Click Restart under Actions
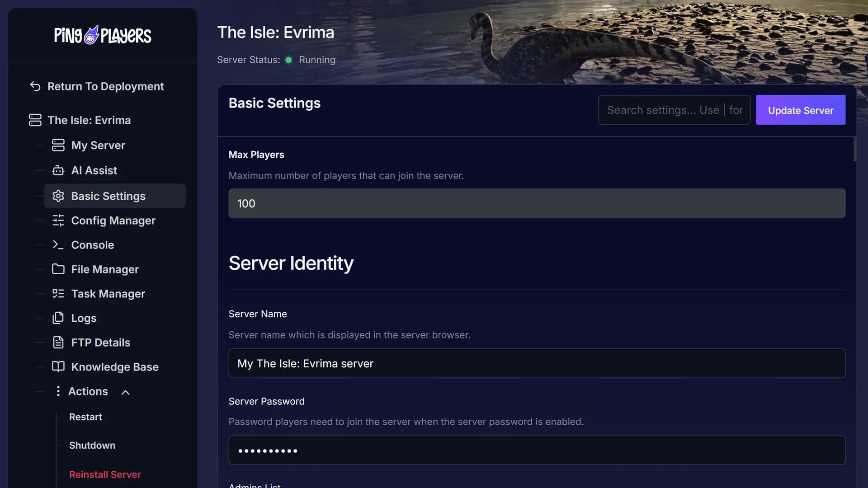 click(85, 417)
